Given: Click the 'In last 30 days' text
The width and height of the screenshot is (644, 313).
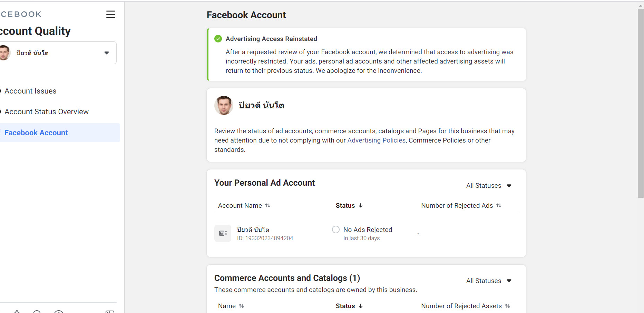Looking at the screenshot, I should click(x=361, y=238).
